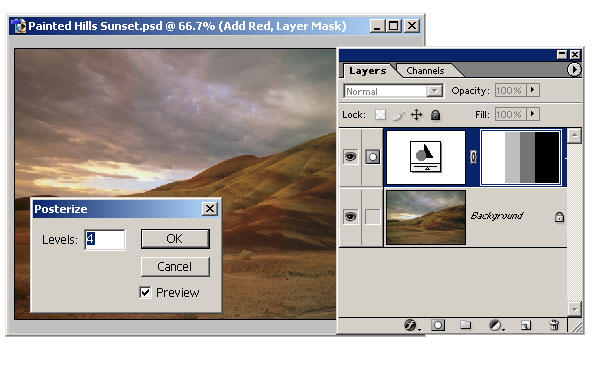This screenshot has height=365, width=595.
Task: Click the Add layer style icon
Action: [x=411, y=325]
